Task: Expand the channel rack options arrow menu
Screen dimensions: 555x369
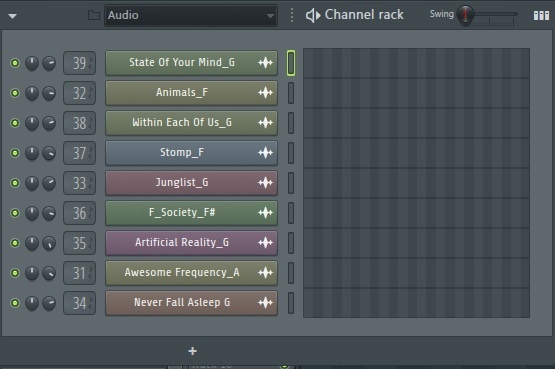Action: 12,16
